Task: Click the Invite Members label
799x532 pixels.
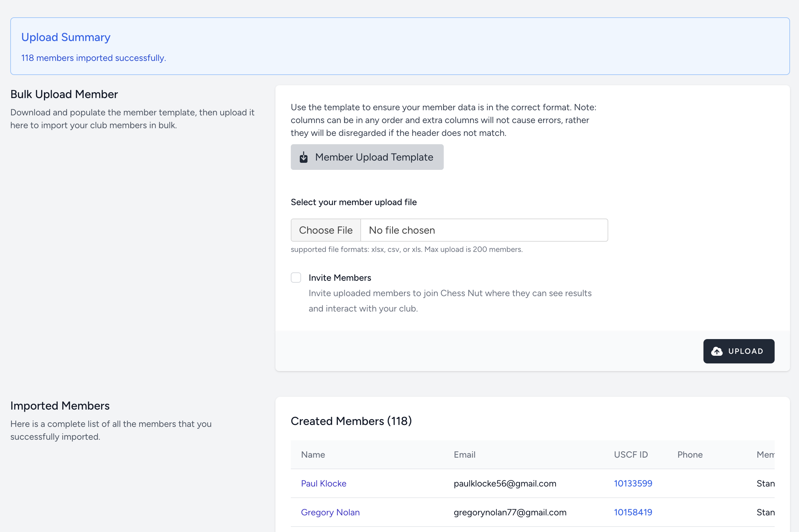Action: (340, 278)
